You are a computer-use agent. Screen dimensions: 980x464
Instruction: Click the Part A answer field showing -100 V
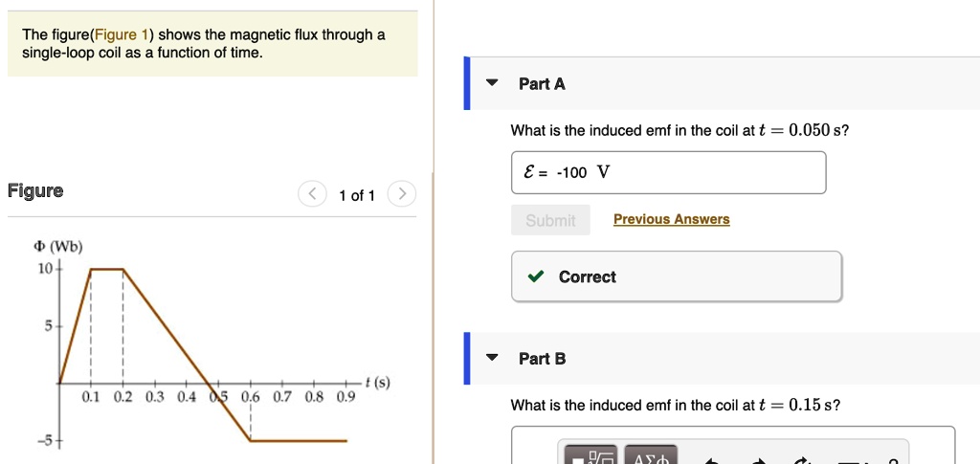(x=668, y=172)
